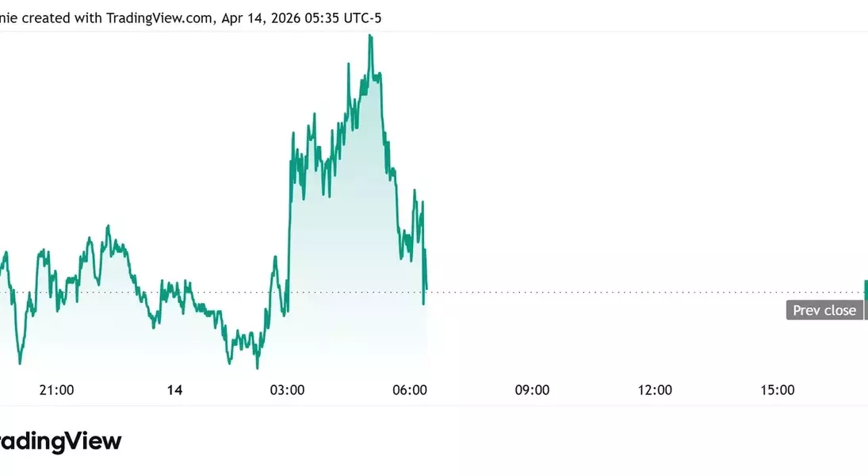Click the TradingView logo at bottom

(x=60, y=442)
